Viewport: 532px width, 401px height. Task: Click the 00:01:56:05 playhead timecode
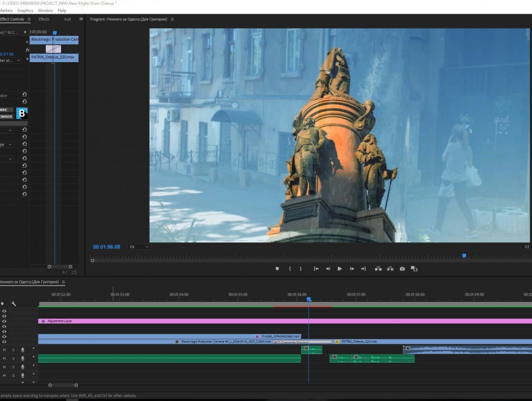point(106,247)
